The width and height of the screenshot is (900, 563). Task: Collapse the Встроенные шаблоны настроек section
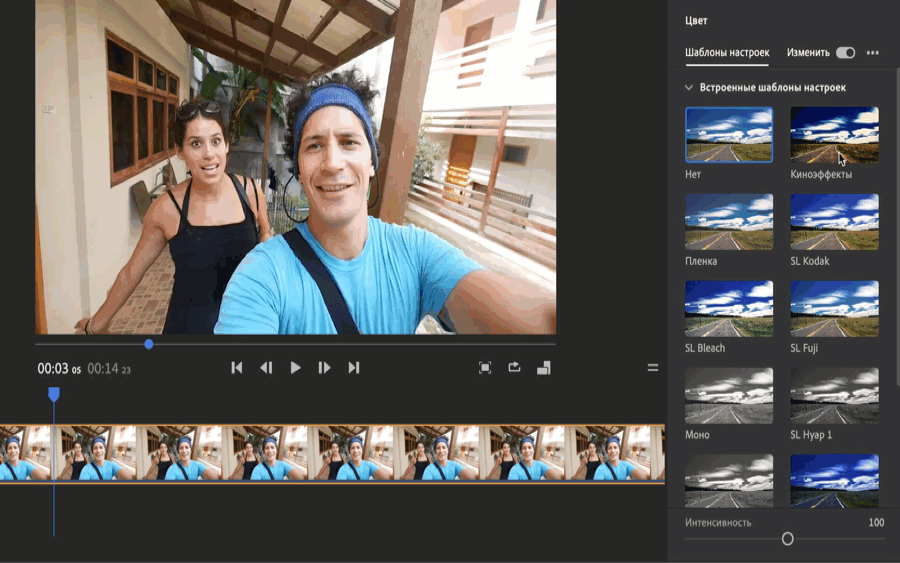pyautogui.click(x=689, y=88)
